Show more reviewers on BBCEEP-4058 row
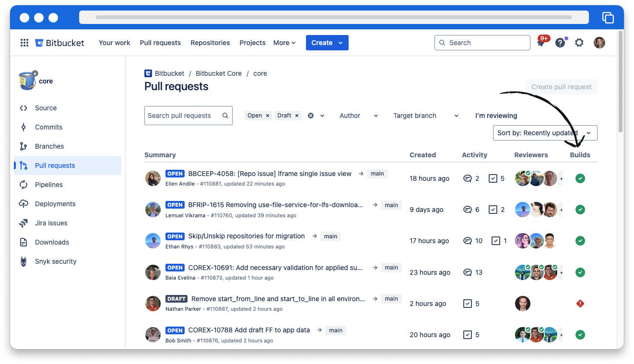The height and width of the screenshot is (364, 634). (x=561, y=178)
